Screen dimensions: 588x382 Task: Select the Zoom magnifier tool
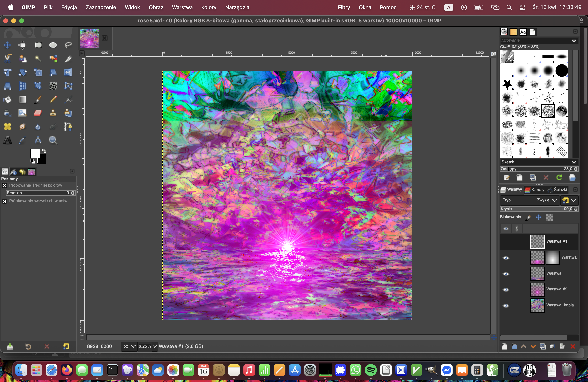coord(53,140)
